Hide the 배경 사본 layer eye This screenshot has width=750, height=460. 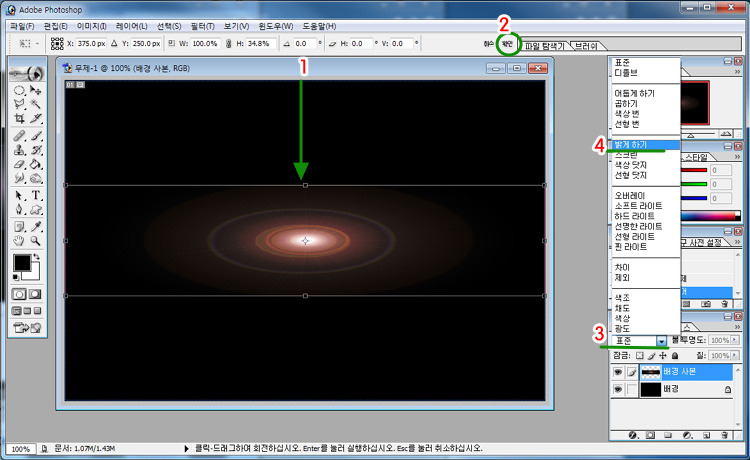(618, 371)
